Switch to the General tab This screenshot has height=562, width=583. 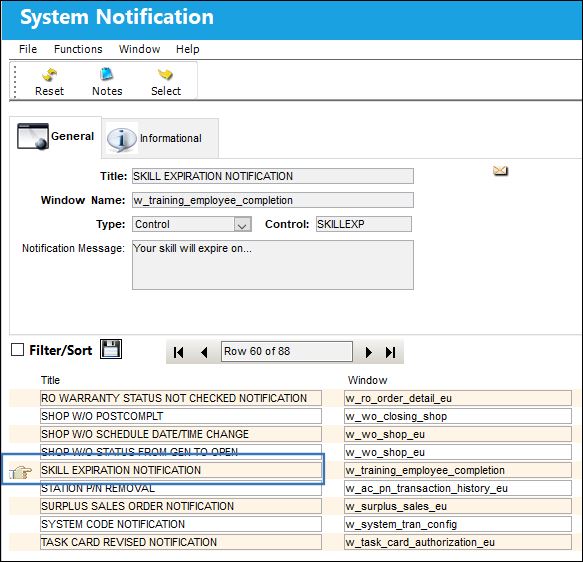(55, 137)
